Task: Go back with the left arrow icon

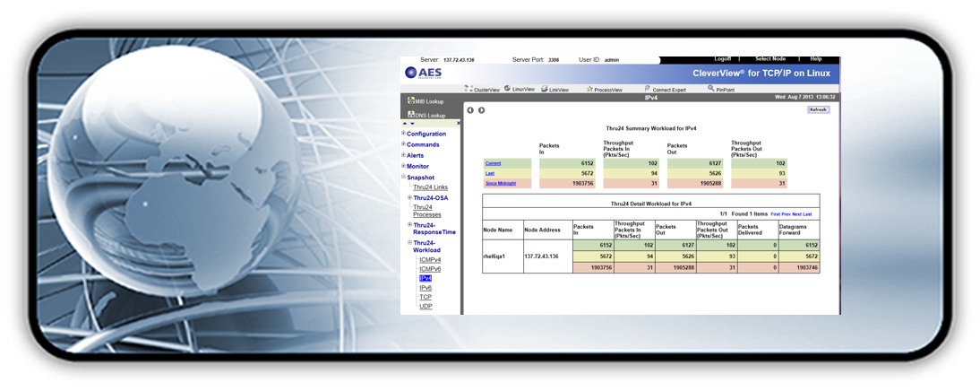Action: pyautogui.click(x=470, y=110)
